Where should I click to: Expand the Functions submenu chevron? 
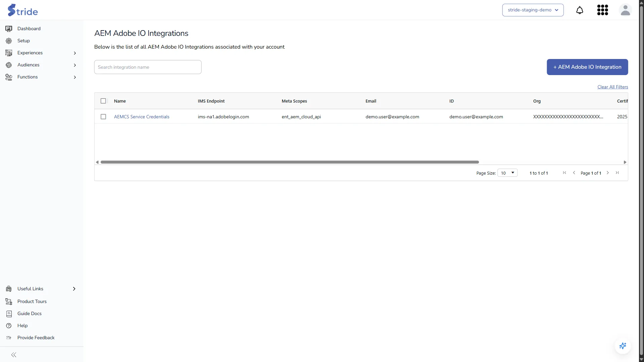[75, 77]
